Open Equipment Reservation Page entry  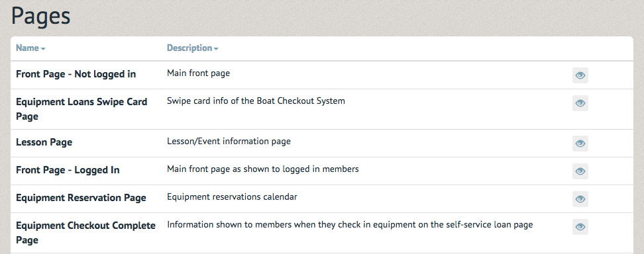tap(81, 198)
